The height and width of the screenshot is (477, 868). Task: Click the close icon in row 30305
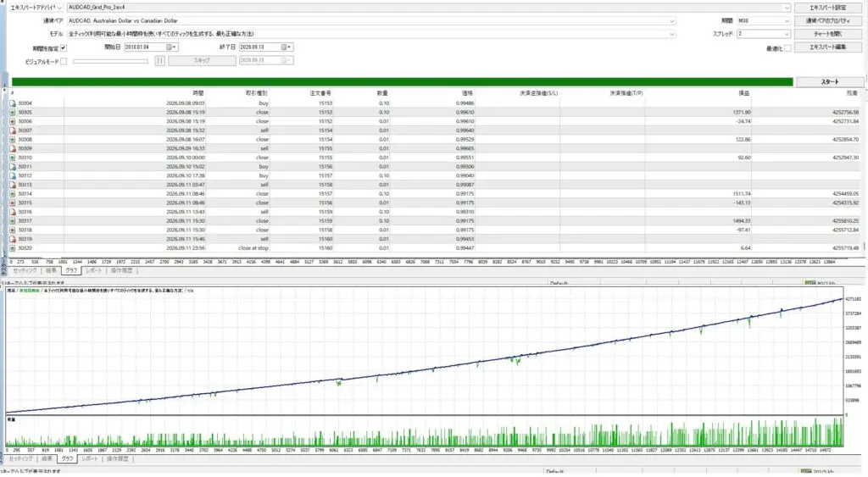click(x=12, y=113)
